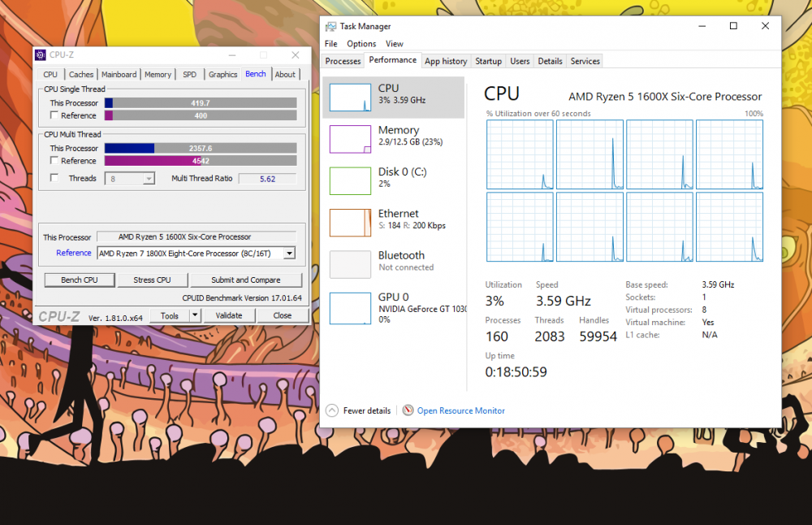Click the Multi Thread This Processor bar 2357.6
The width and height of the screenshot is (812, 525).
pyautogui.click(x=201, y=148)
